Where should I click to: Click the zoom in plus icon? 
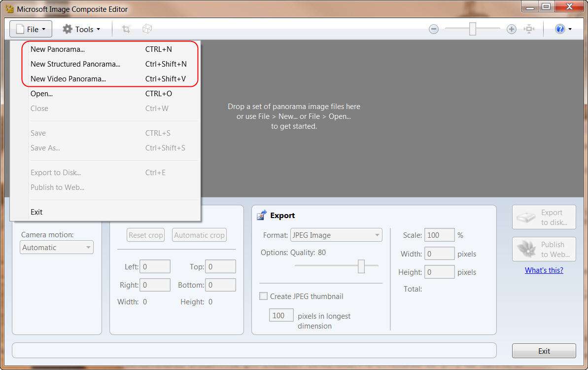tap(512, 30)
